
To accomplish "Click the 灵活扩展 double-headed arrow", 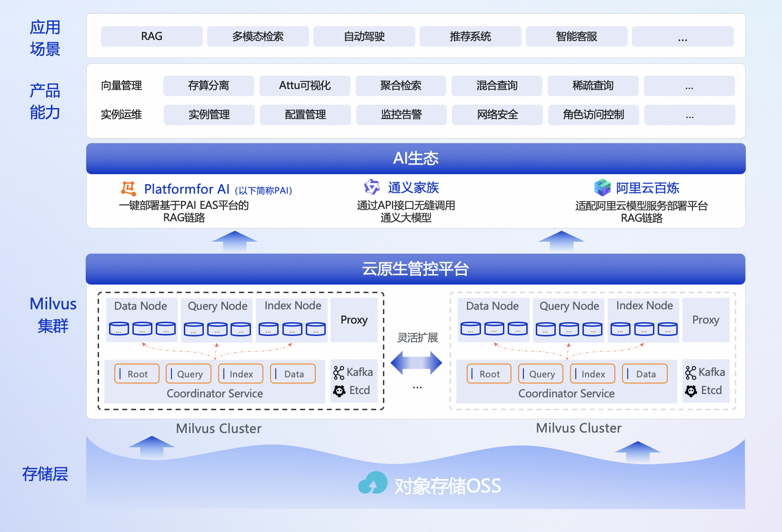I will pyautogui.click(x=416, y=363).
